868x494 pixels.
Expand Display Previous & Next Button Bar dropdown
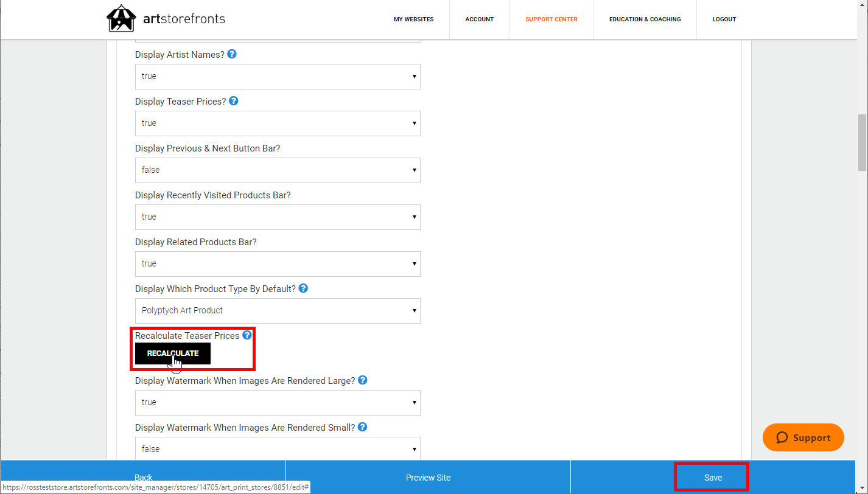pos(278,170)
